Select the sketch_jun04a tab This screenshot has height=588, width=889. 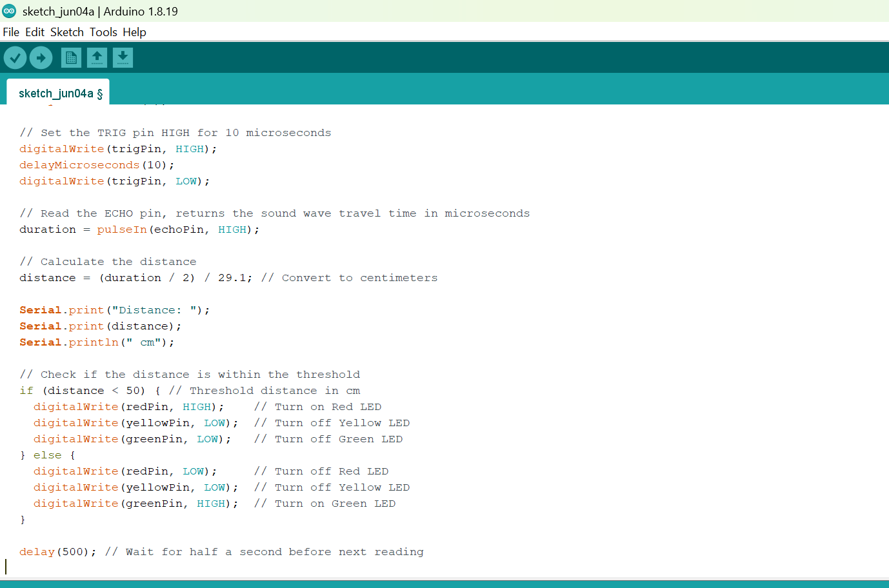pos(58,93)
